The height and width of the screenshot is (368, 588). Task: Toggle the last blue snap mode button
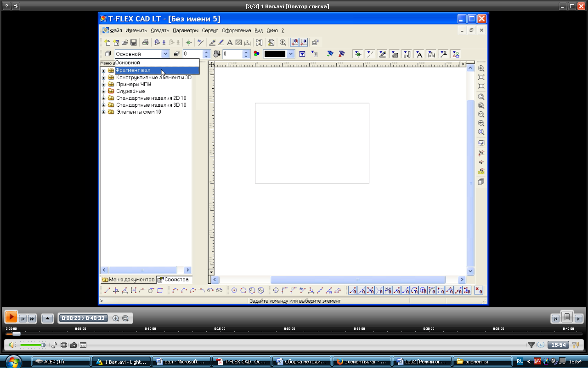click(x=467, y=290)
